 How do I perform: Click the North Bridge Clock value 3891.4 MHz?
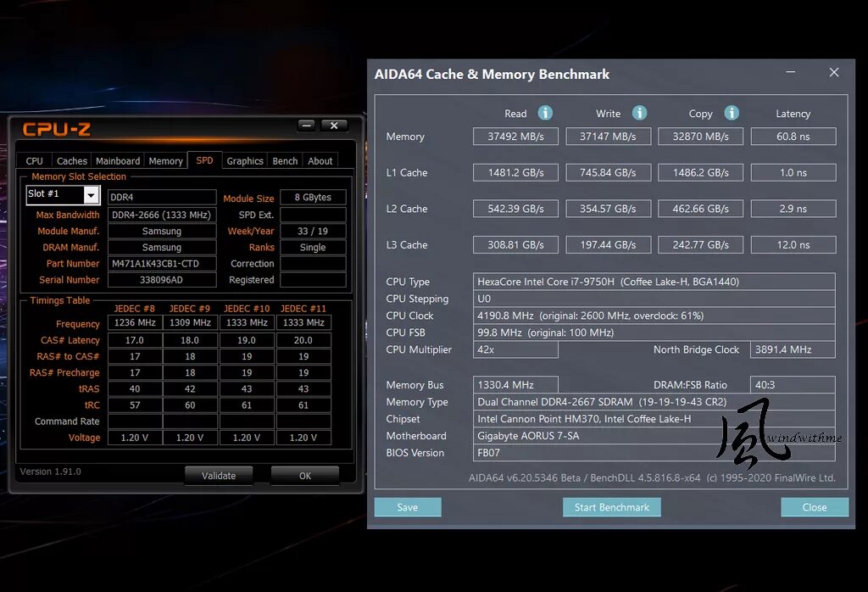793,349
